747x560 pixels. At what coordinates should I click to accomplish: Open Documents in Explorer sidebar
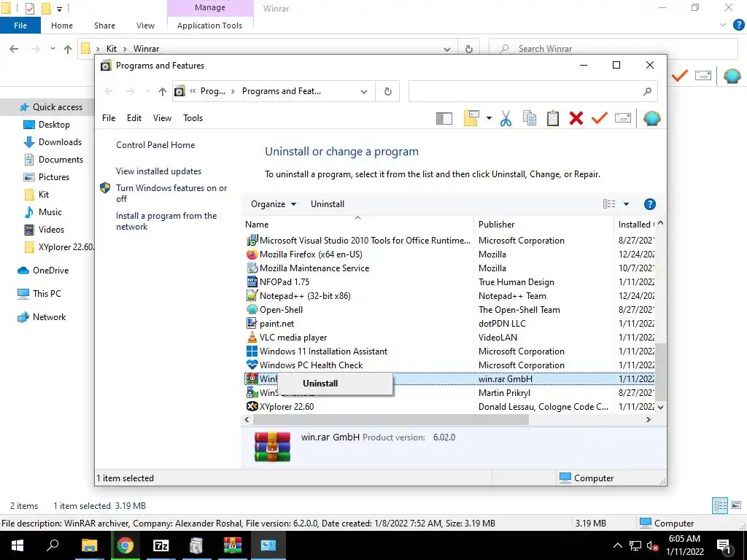click(x=61, y=160)
